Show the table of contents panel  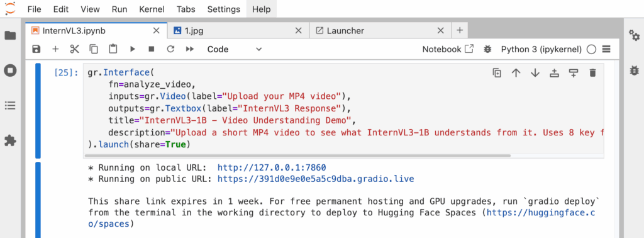[10, 106]
